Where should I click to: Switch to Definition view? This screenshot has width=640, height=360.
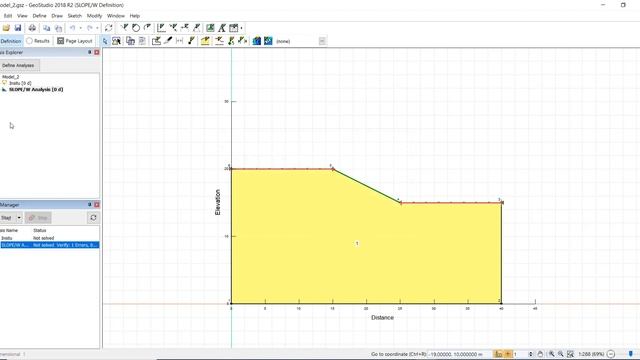point(11,41)
